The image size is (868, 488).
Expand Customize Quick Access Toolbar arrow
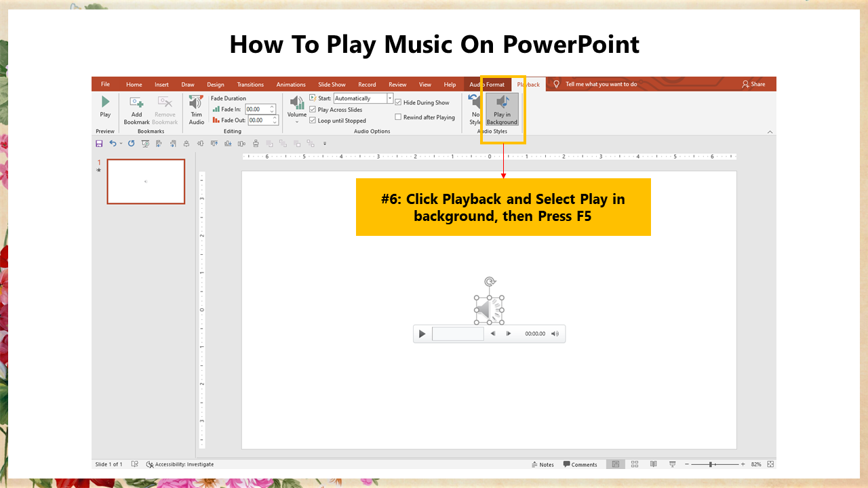click(x=325, y=144)
